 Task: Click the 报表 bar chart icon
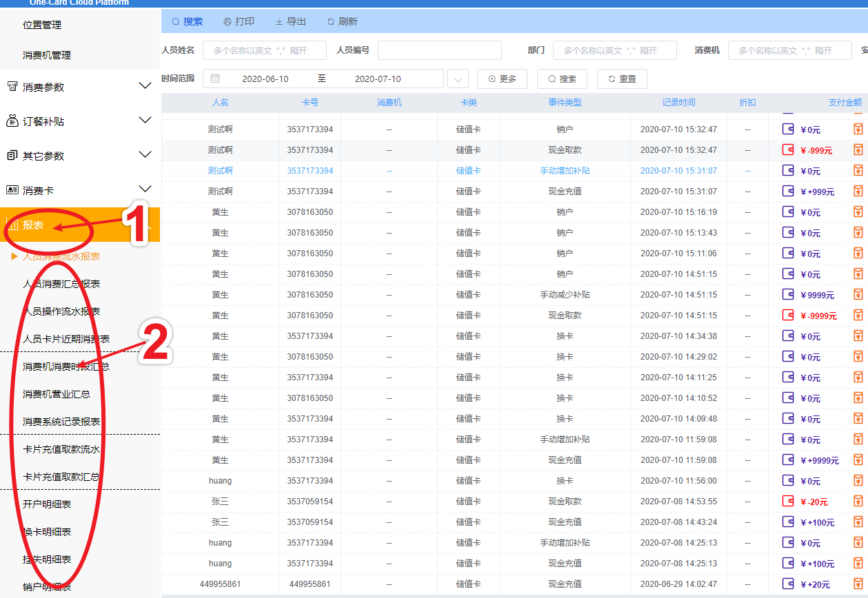click(13, 225)
